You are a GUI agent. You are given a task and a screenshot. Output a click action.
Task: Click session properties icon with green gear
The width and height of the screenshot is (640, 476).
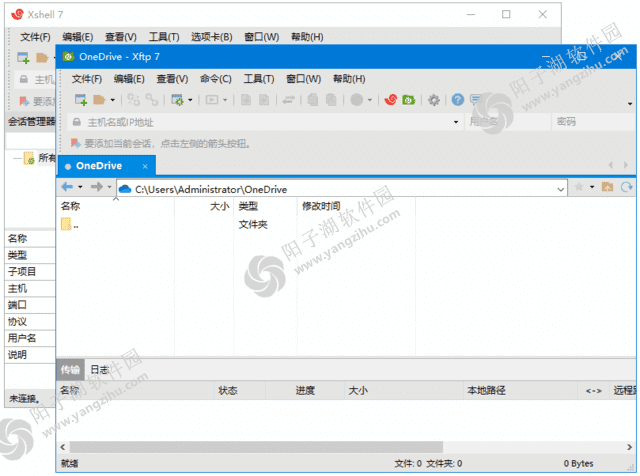pyautogui.click(x=177, y=100)
